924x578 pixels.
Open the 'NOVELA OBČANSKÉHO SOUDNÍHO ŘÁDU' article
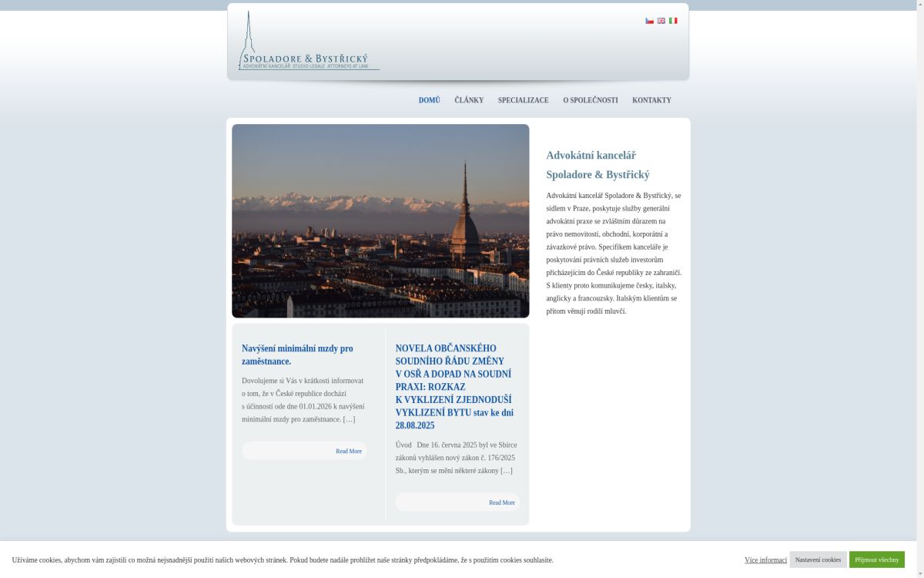(x=454, y=387)
